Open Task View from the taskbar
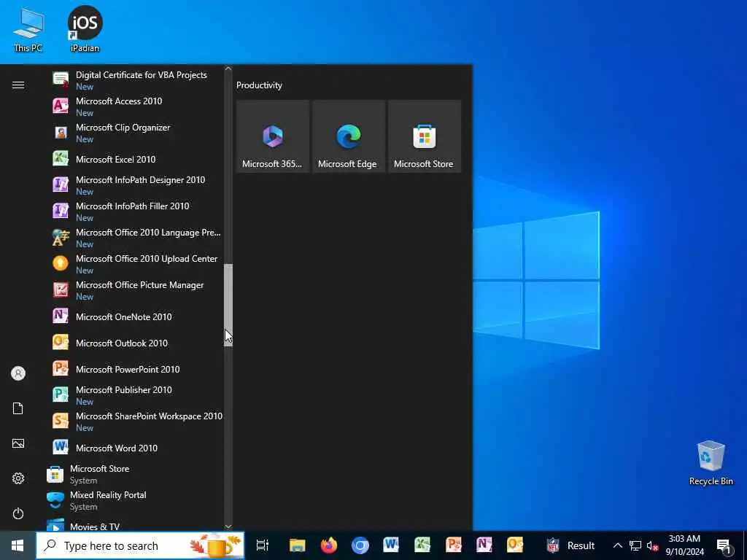The width and height of the screenshot is (747, 560). coord(263,545)
